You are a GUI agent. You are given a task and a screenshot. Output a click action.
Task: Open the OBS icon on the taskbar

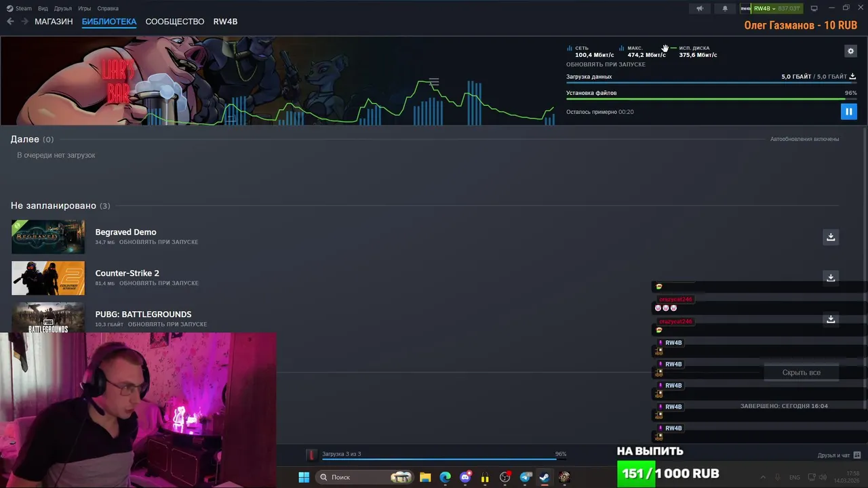coord(505,477)
